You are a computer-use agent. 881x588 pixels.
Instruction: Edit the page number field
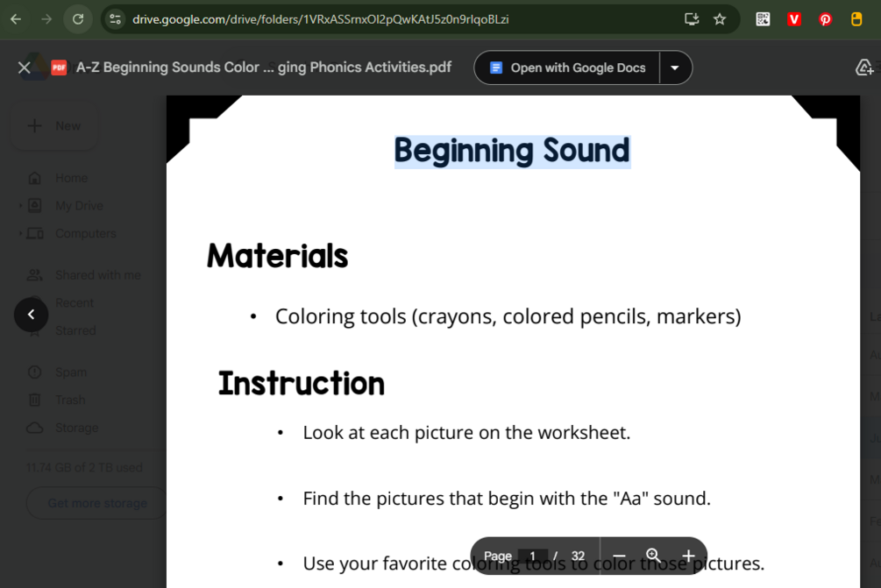click(x=532, y=556)
